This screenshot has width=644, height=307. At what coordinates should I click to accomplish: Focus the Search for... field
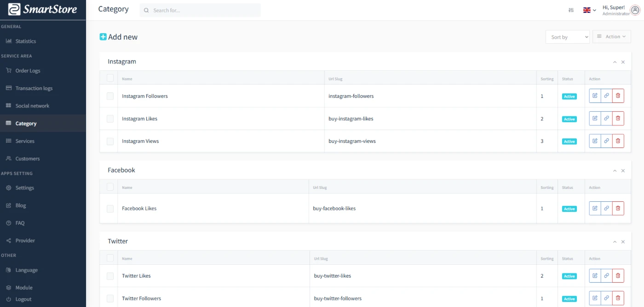click(200, 10)
